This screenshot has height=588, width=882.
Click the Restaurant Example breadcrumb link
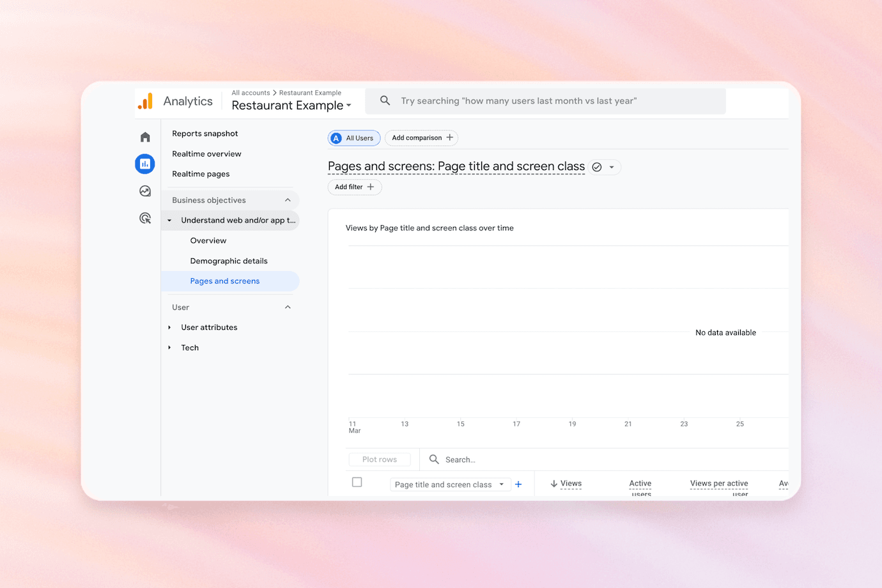310,93
